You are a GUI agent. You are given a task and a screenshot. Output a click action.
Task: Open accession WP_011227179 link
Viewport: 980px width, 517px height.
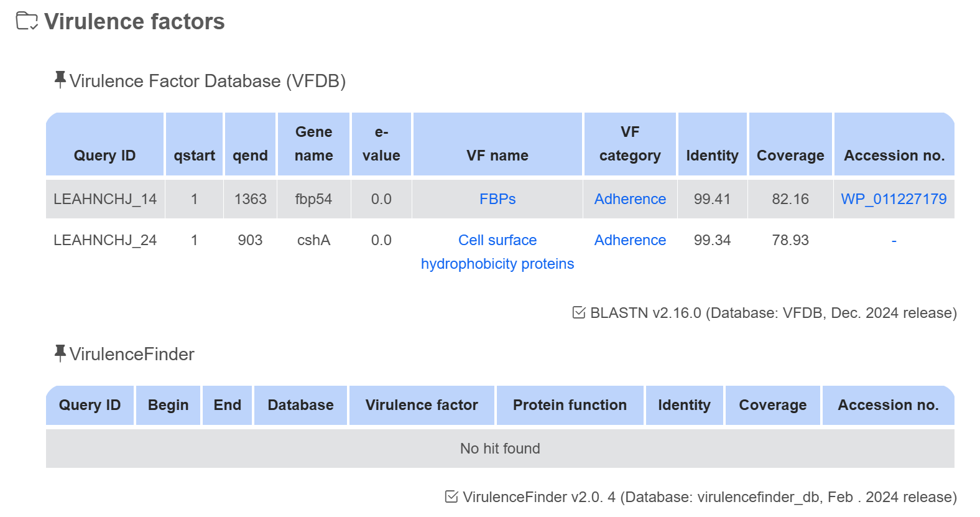[x=893, y=199]
